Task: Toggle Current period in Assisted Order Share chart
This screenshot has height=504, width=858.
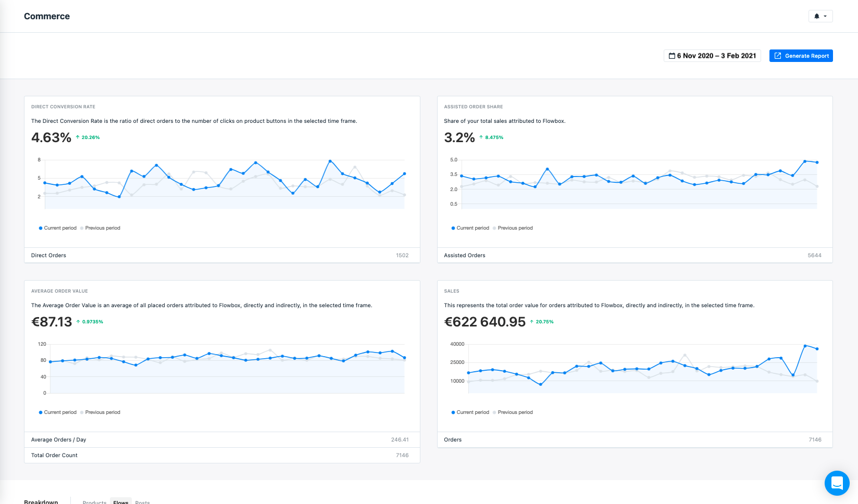Action: (470, 228)
